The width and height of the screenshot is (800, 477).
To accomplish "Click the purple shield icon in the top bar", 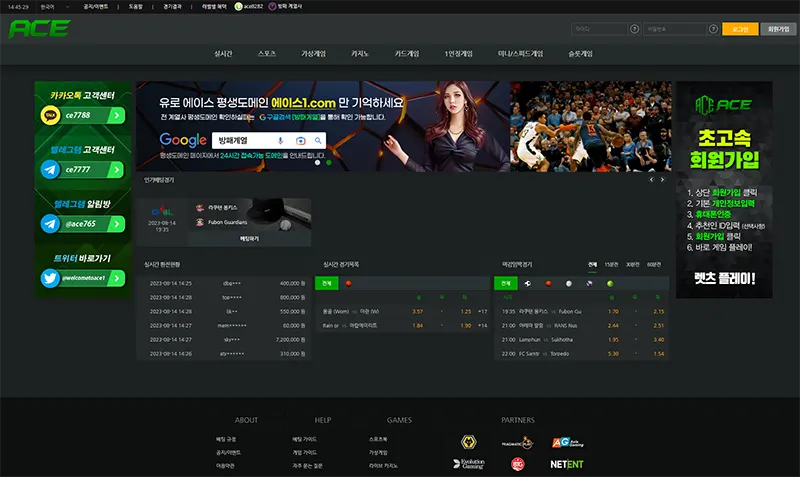I will tap(272, 7).
